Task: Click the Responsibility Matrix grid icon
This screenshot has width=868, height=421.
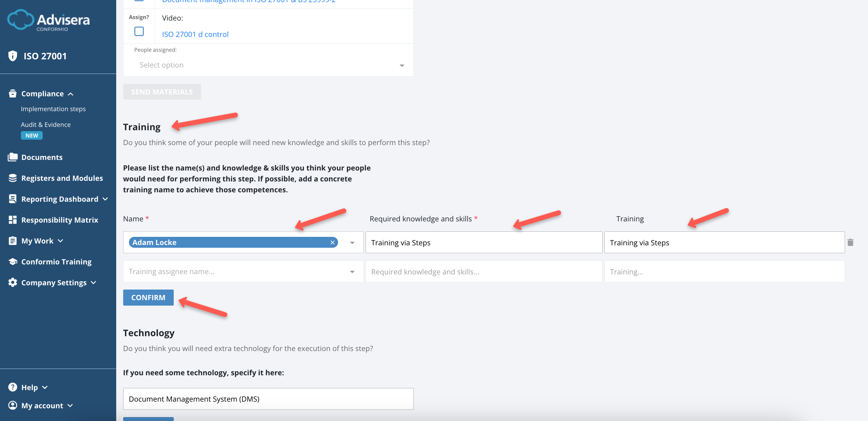Action: pos(12,220)
